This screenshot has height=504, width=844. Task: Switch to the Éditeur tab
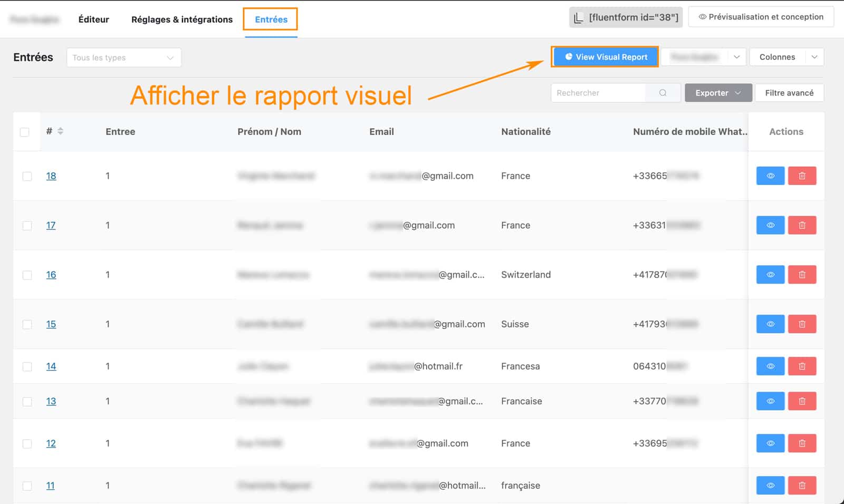(93, 19)
